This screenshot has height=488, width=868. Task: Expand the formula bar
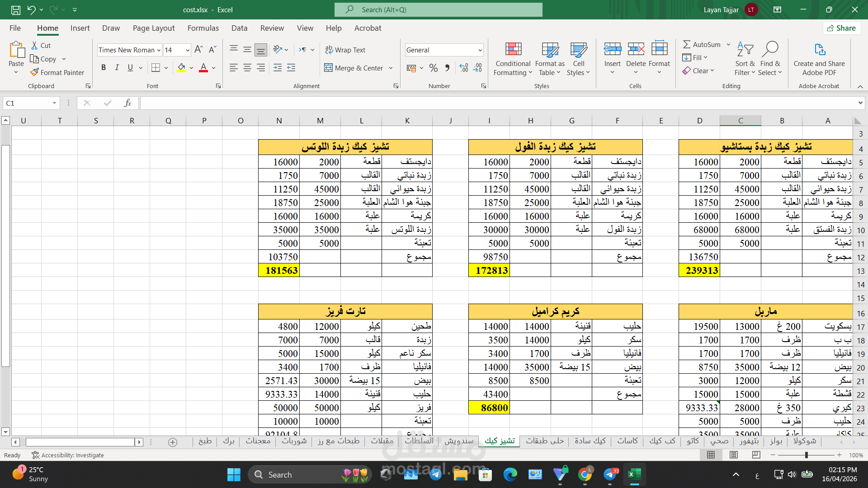(860, 103)
